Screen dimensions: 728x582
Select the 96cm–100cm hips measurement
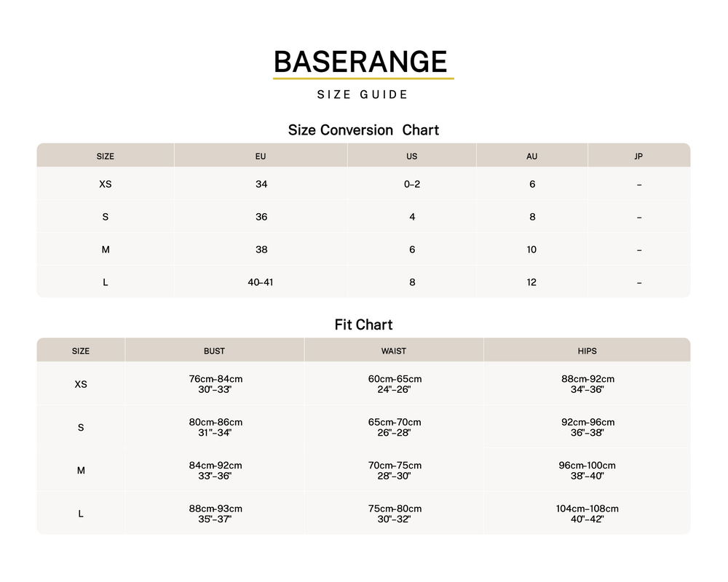587,466
